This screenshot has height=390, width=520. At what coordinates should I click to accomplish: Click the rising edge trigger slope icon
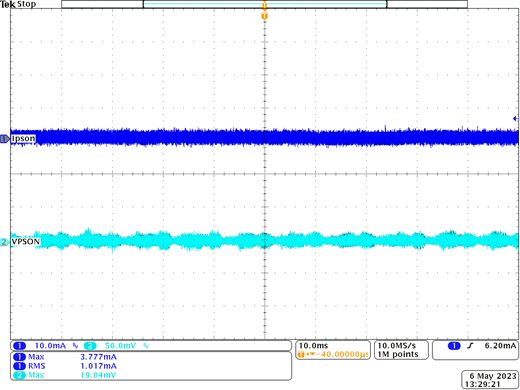pos(470,346)
